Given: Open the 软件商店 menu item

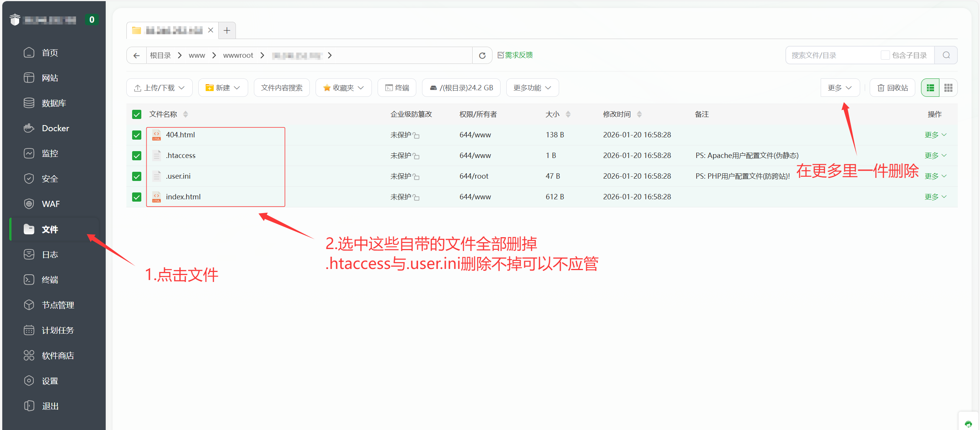Looking at the screenshot, I should click(x=57, y=355).
